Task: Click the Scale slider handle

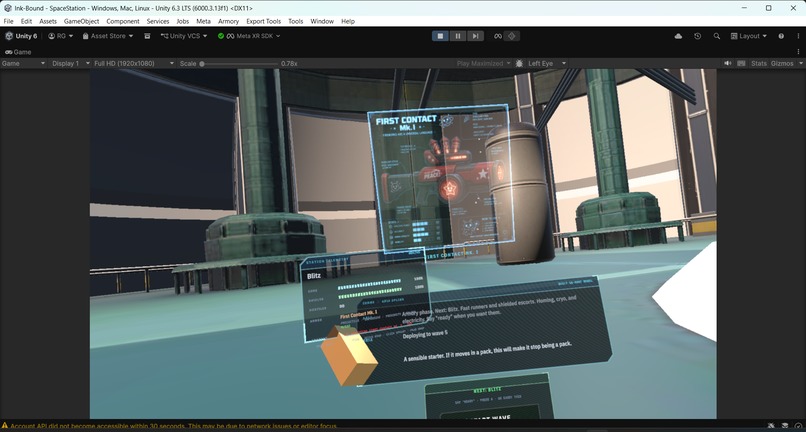Action: pyautogui.click(x=202, y=64)
